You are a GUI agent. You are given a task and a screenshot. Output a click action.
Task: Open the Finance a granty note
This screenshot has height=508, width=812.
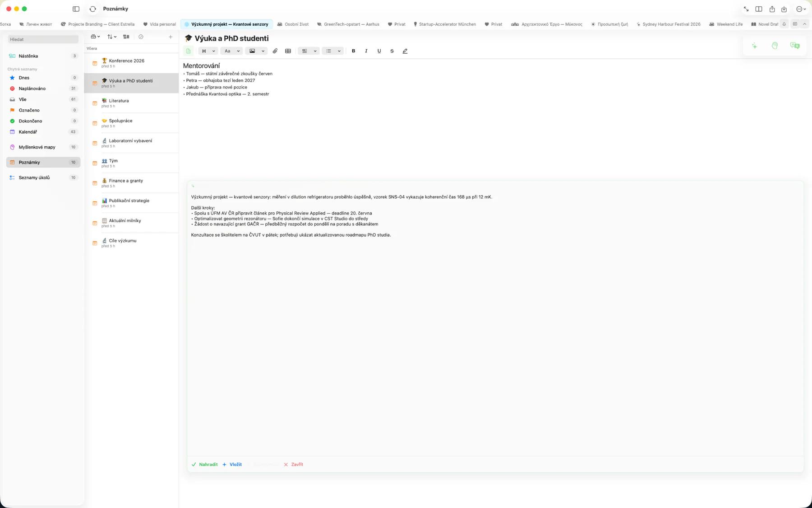coord(131,183)
